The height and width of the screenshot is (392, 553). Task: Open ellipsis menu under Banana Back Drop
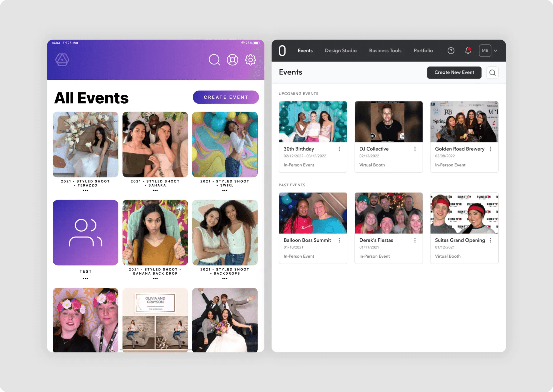[155, 278]
